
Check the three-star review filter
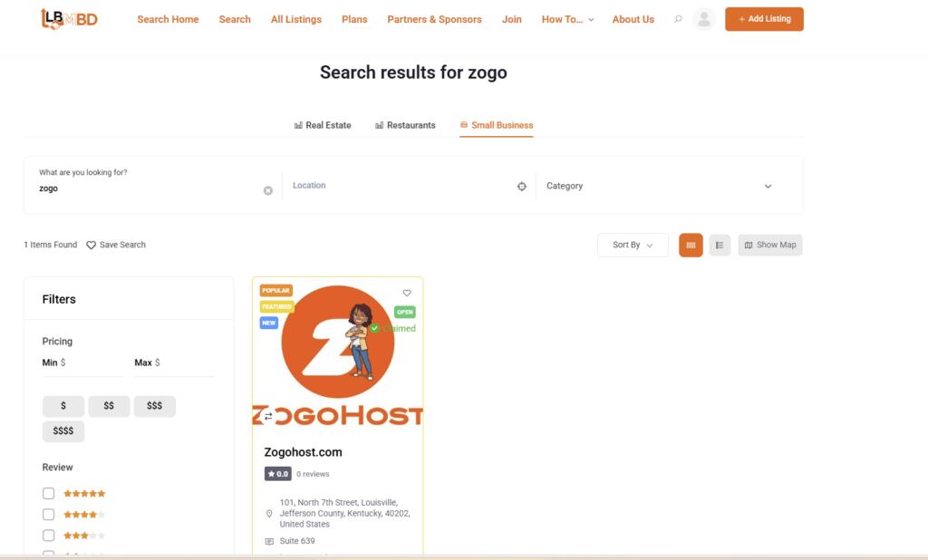tap(49, 536)
